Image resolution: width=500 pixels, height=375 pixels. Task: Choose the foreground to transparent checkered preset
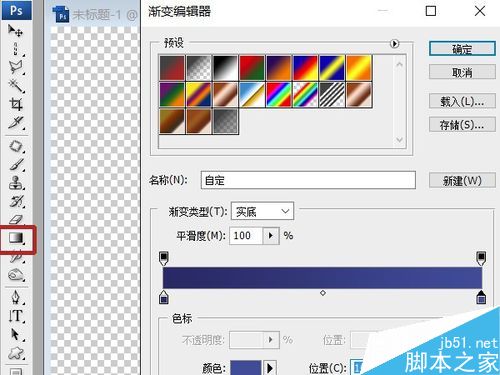(x=199, y=68)
